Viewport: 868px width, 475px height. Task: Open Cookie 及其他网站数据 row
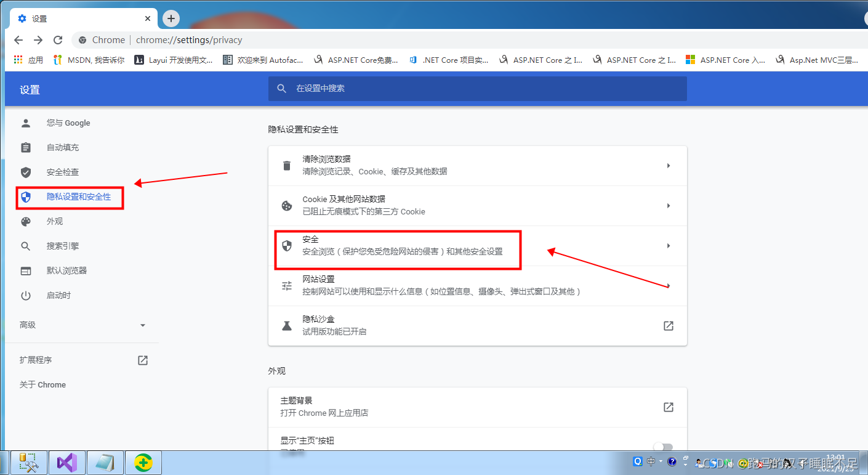pyautogui.click(x=477, y=206)
